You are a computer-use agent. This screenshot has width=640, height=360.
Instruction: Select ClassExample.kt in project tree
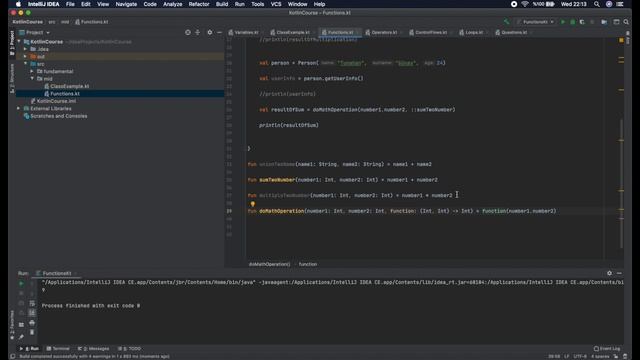69,86
